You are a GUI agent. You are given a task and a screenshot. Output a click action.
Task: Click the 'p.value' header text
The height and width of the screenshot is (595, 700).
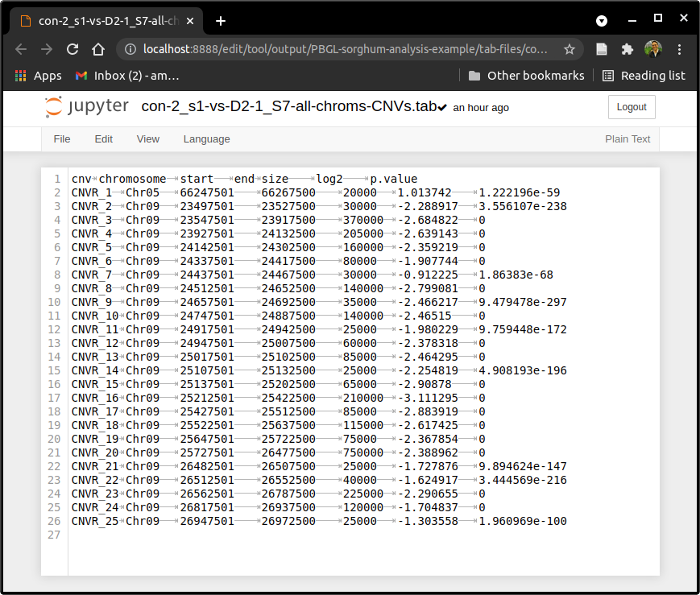(x=394, y=179)
